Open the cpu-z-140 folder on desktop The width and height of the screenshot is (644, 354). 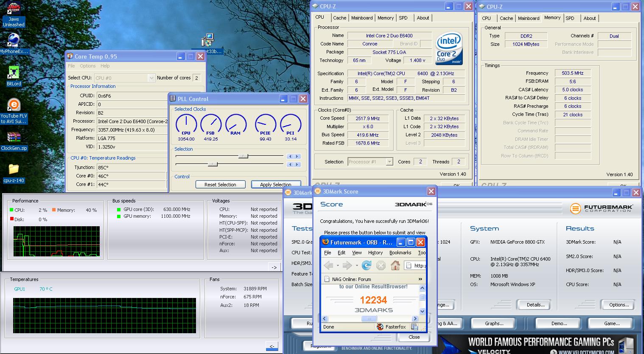point(14,170)
